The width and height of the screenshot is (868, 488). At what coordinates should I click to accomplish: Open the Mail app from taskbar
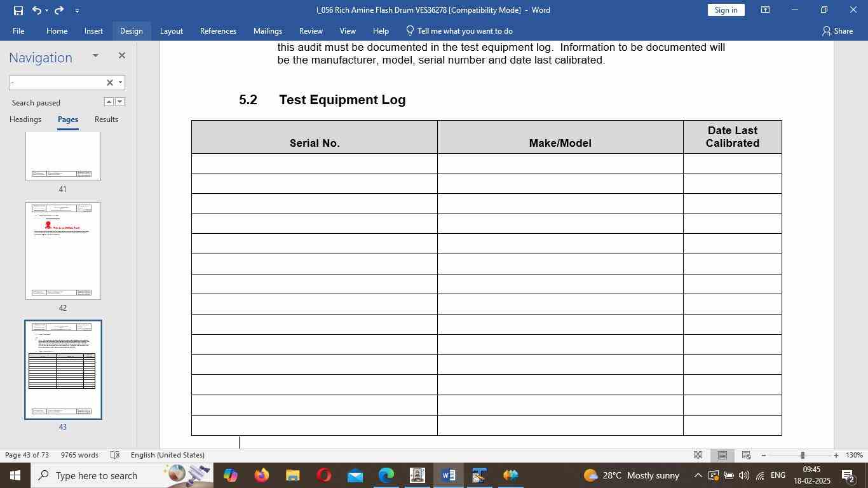click(x=355, y=475)
